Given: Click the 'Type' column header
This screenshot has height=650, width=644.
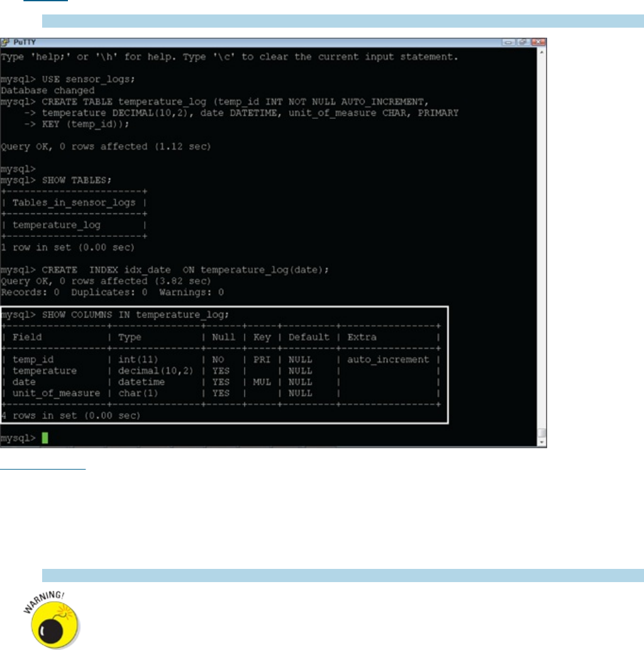Looking at the screenshot, I should [130, 337].
